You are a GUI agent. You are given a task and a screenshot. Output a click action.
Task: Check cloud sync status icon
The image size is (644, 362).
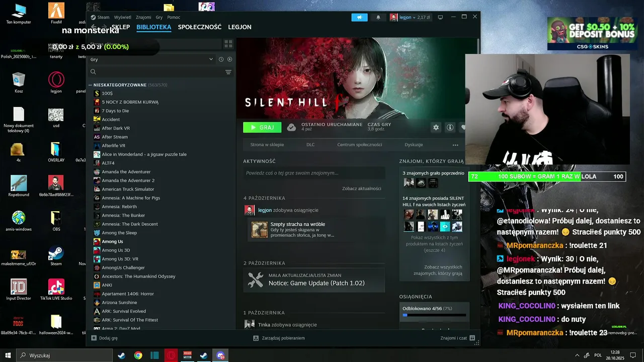(291, 127)
